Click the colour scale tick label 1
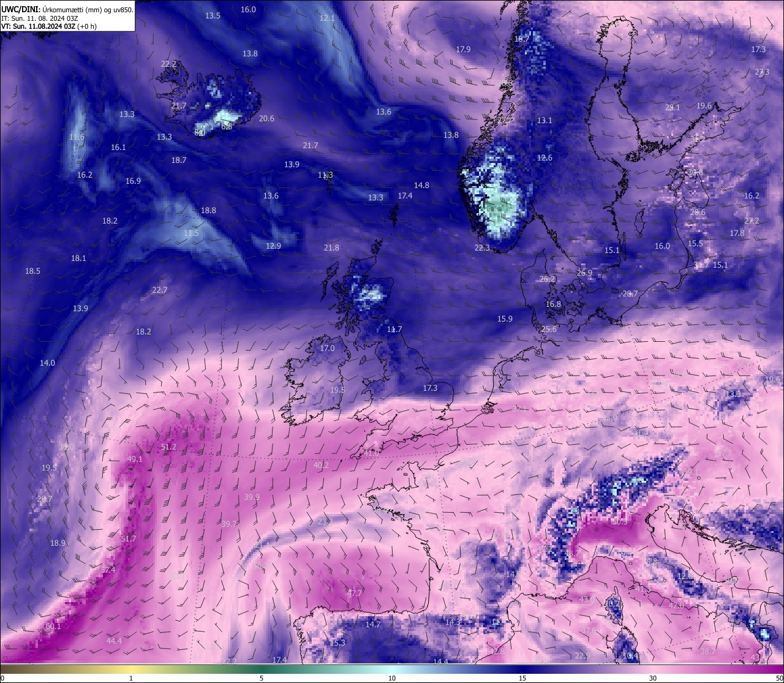 pyautogui.click(x=131, y=678)
